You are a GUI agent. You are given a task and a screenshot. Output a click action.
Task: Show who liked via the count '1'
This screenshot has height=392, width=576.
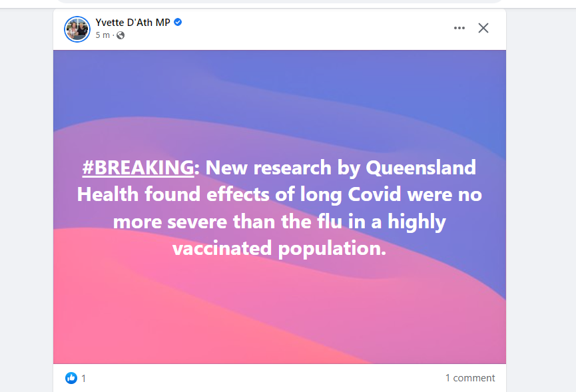tap(84, 378)
